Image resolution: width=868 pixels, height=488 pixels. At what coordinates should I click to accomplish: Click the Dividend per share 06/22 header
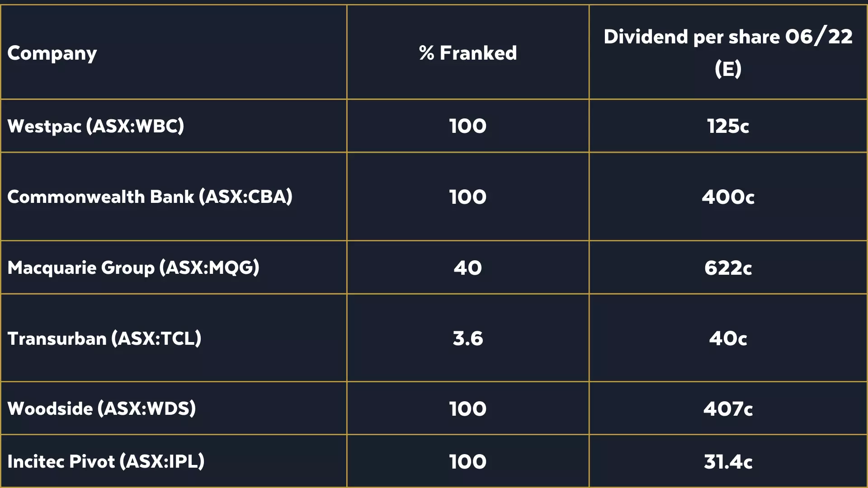click(x=728, y=52)
